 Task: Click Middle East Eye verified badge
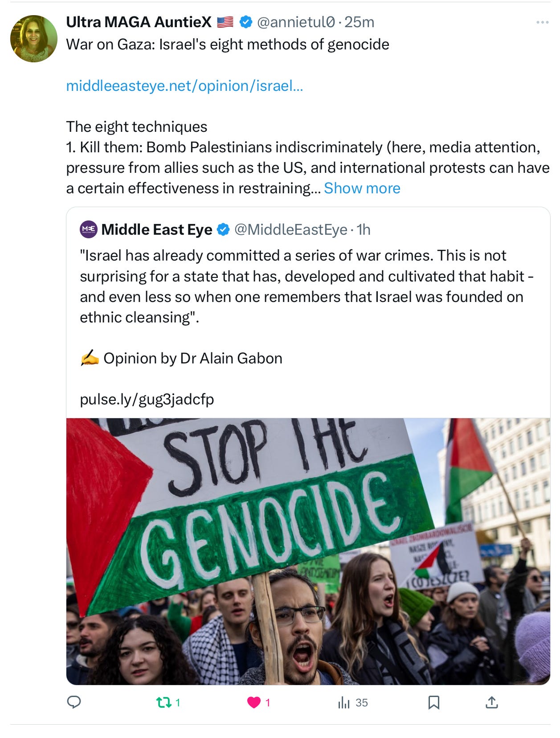[223, 229]
